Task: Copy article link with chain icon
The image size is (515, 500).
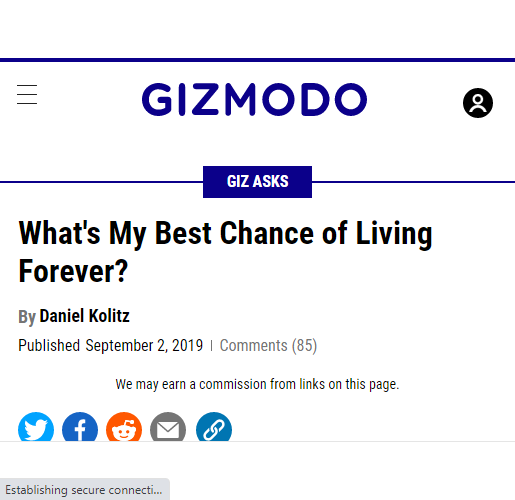Action: click(214, 427)
